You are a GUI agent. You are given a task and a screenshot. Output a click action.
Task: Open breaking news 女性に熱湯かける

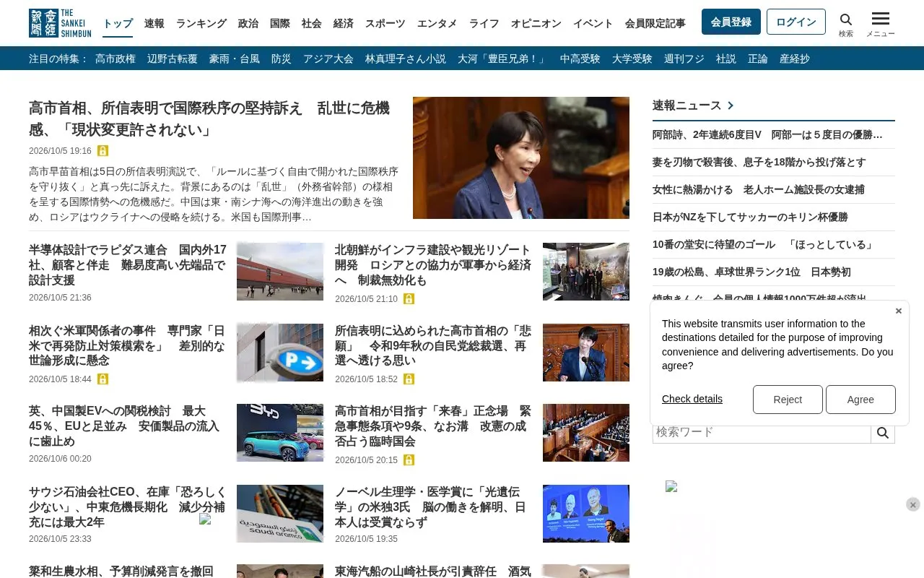(x=758, y=189)
